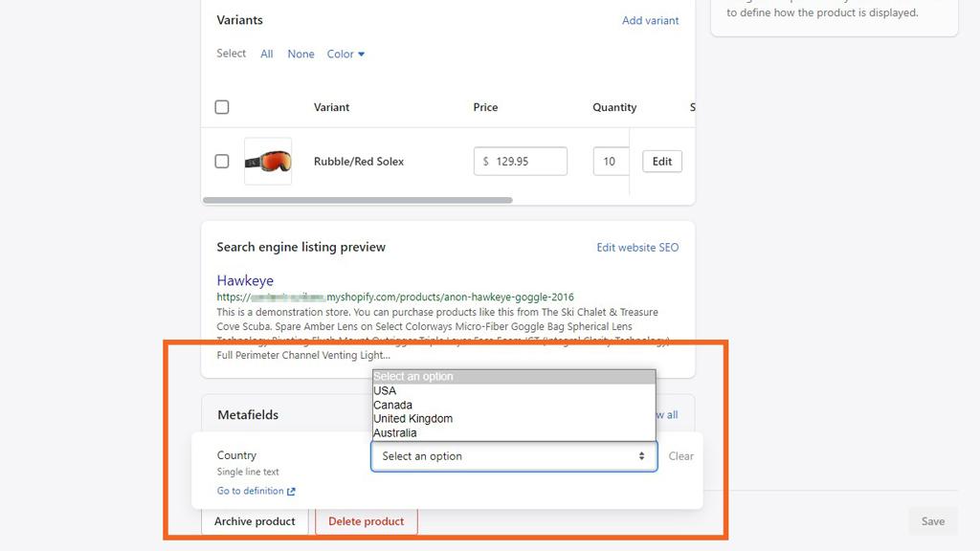Tick the select-all variants checkbox

222,107
